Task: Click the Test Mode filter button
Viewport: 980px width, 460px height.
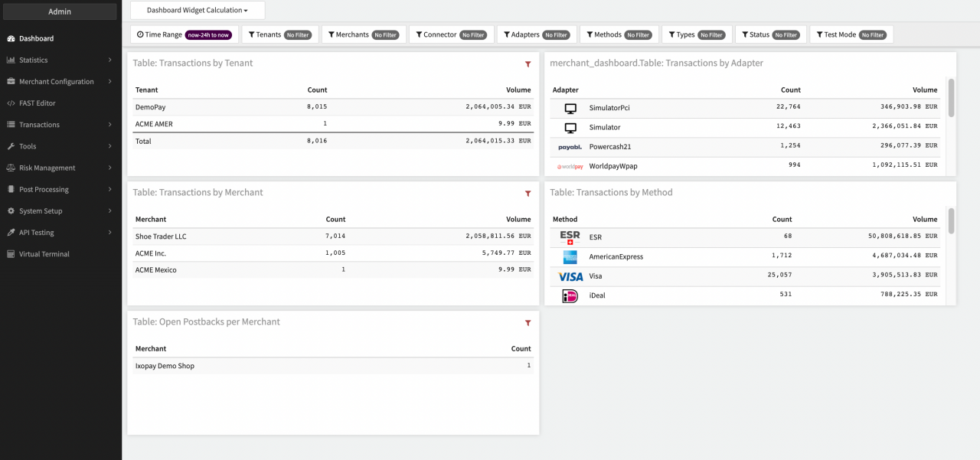Action: pos(851,34)
